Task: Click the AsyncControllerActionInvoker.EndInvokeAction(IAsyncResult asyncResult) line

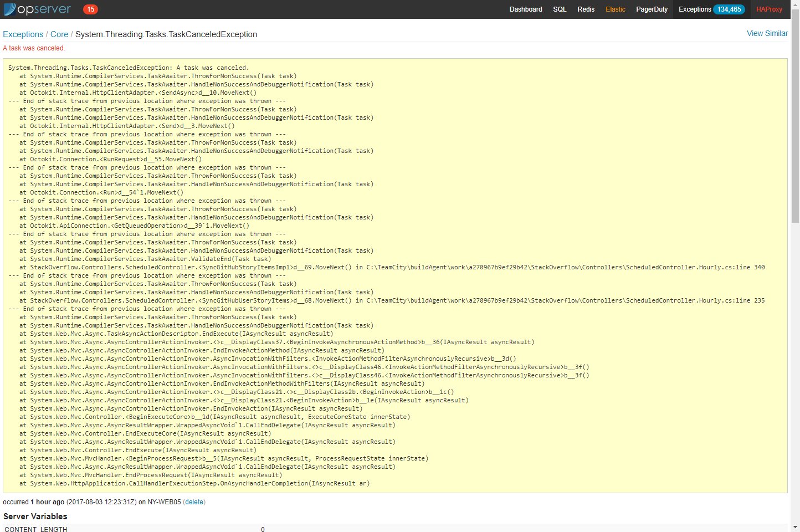Action: click(x=191, y=408)
